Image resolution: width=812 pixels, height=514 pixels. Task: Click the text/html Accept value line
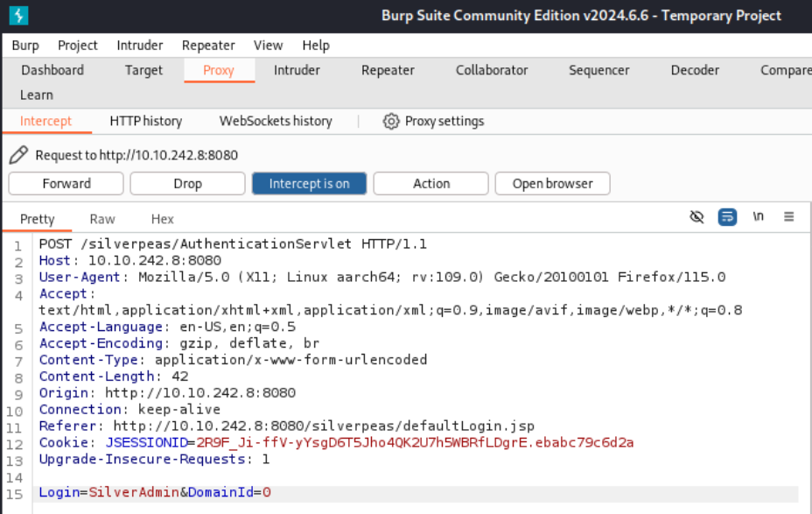click(390, 310)
